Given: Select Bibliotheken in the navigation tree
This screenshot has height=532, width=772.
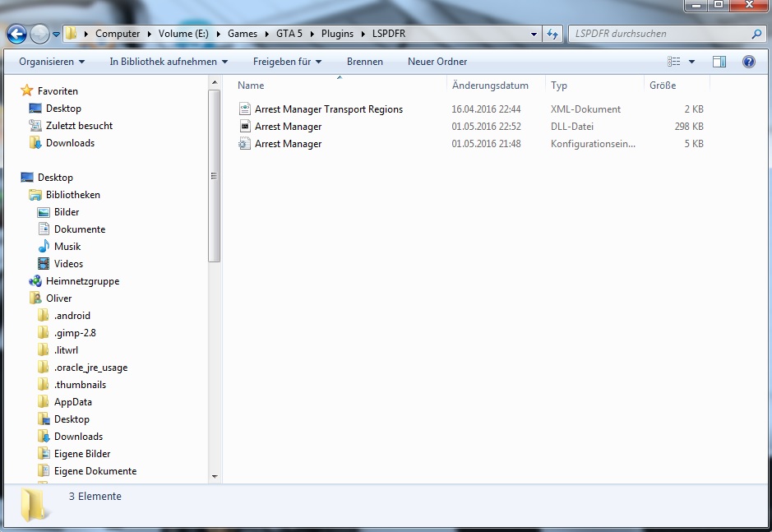Looking at the screenshot, I should 73,195.
